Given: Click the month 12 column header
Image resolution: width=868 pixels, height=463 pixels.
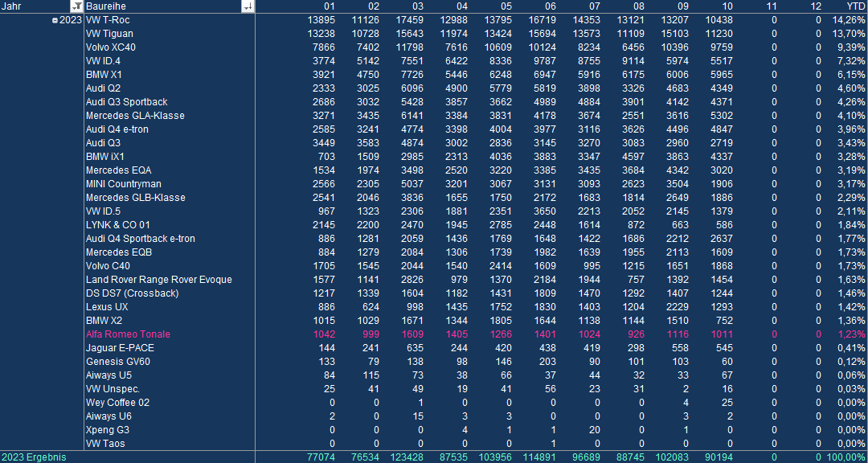Looking at the screenshot, I should (816, 6).
